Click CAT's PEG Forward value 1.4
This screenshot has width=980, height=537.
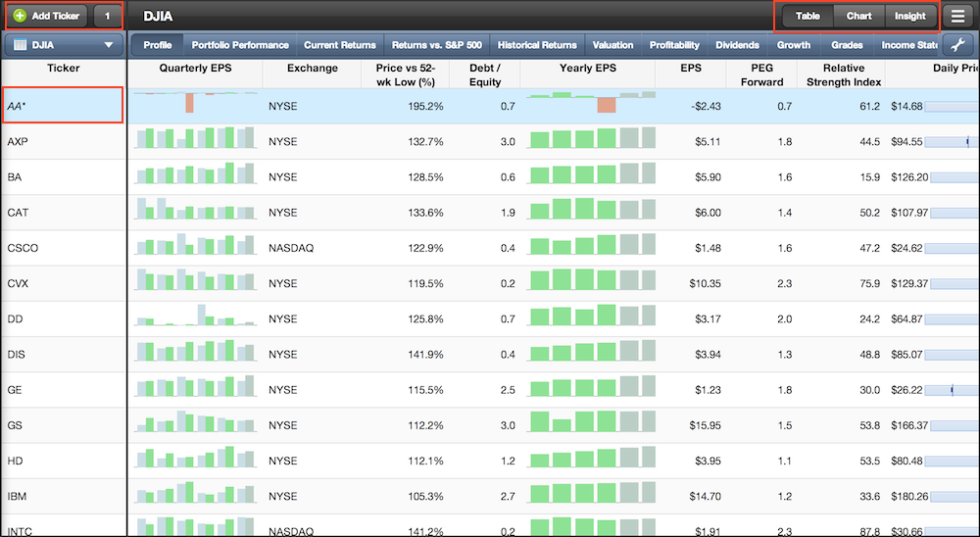(784, 213)
